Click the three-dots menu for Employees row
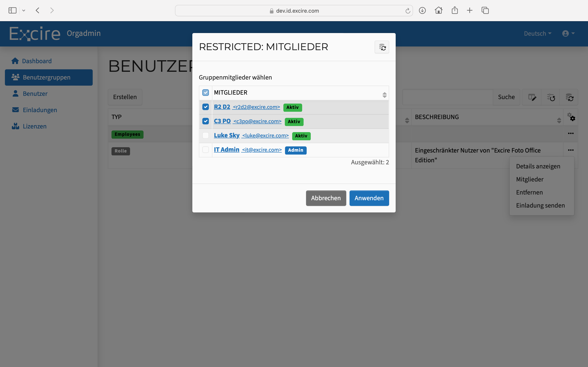This screenshot has height=367, width=588. pos(570,134)
